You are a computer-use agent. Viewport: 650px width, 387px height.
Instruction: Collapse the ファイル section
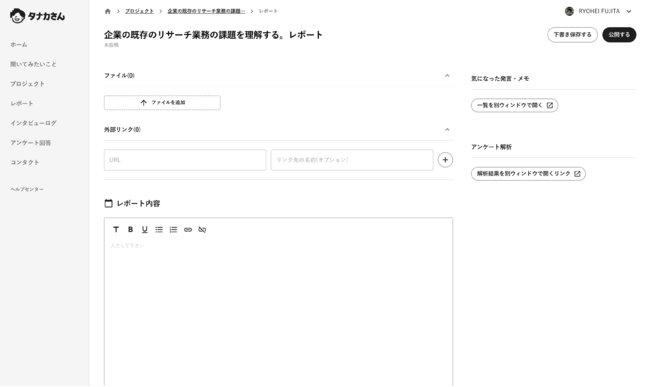[447, 75]
